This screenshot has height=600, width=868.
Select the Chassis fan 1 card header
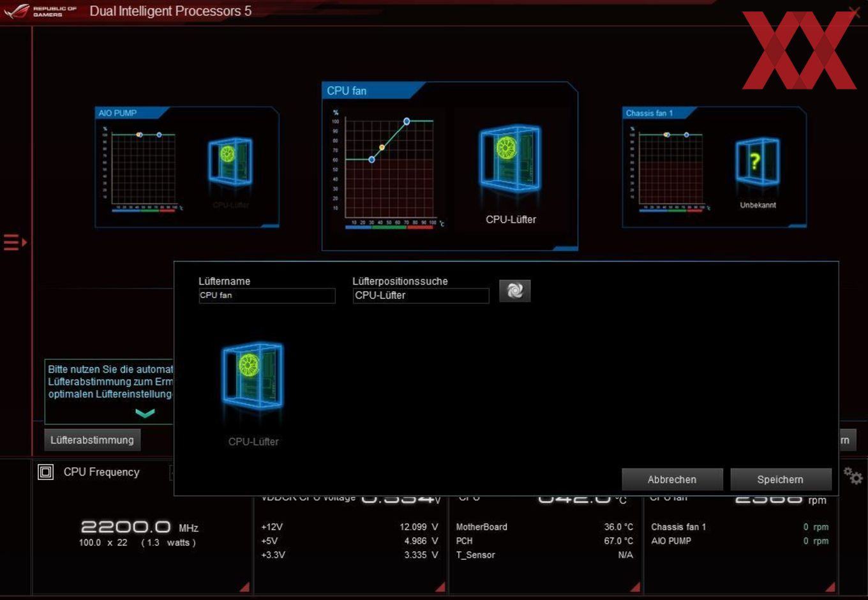tap(659, 113)
